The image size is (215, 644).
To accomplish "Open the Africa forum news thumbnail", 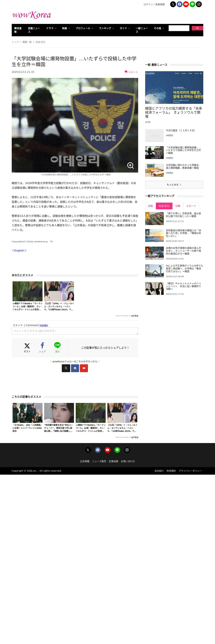I will tap(174, 87).
